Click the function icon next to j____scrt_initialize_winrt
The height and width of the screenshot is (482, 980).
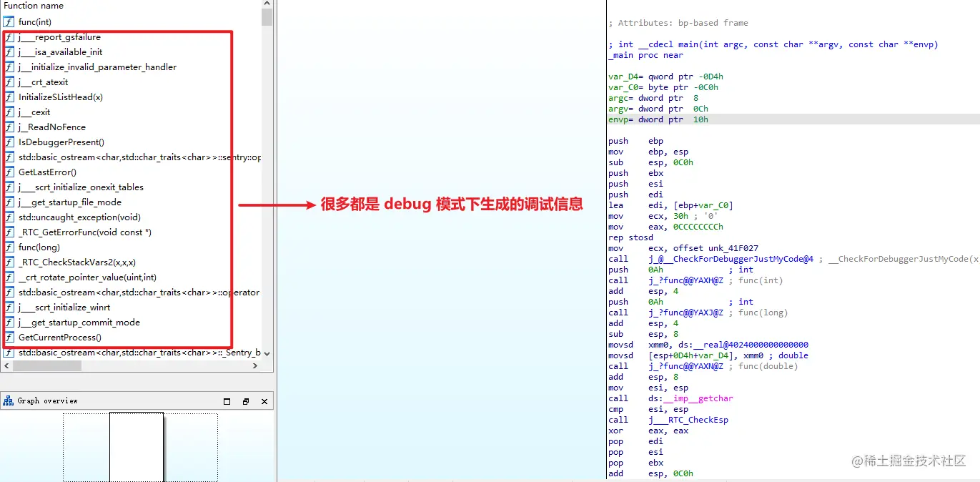9,307
